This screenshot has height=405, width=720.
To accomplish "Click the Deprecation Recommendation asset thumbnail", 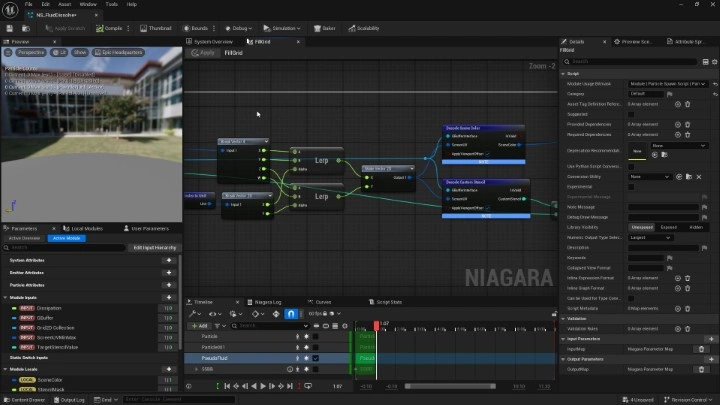I will 636,149.
